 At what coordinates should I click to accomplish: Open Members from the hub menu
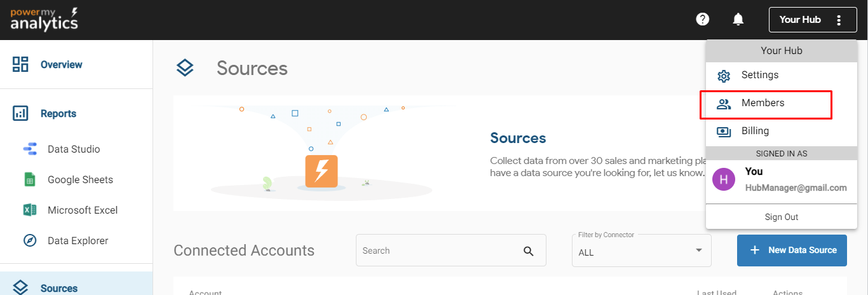pos(763,103)
